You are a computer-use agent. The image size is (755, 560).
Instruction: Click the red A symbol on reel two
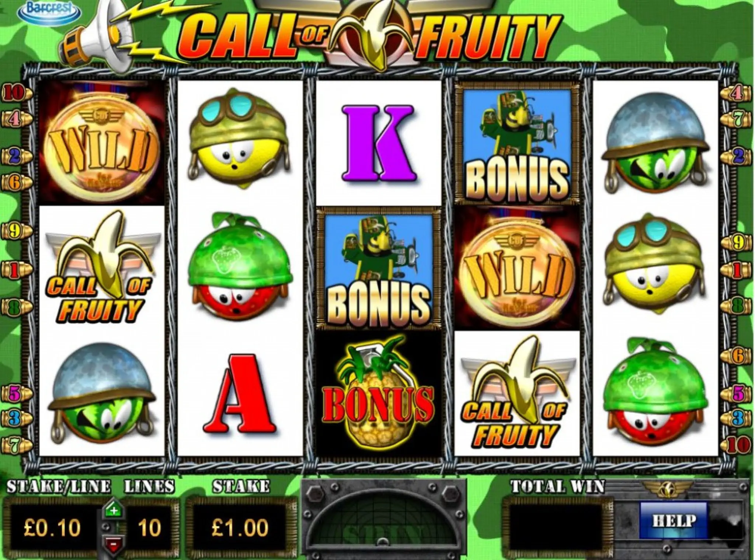pyautogui.click(x=240, y=394)
